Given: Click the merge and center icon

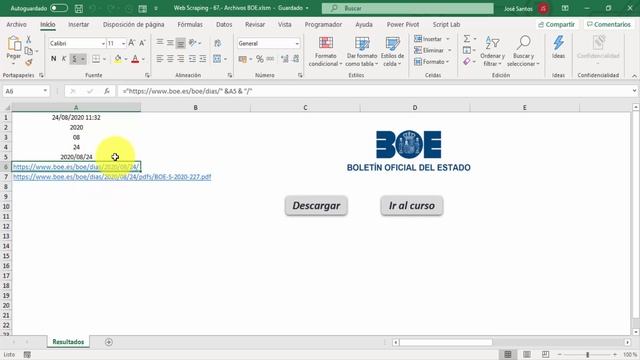Looking at the screenshot, I should click(x=217, y=59).
